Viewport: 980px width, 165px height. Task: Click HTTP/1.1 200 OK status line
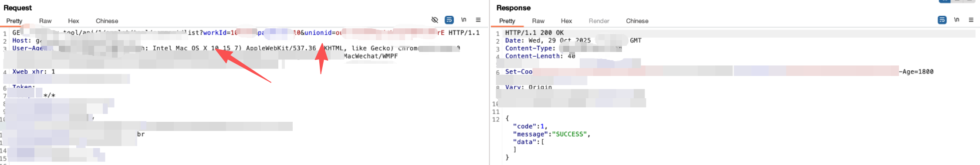click(x=534, y=33)
